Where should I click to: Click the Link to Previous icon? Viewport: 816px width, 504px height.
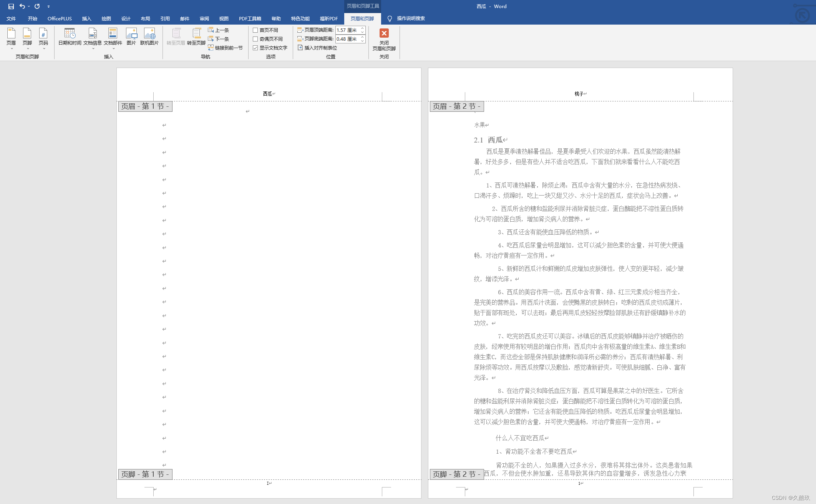click(x=211, y=48)
